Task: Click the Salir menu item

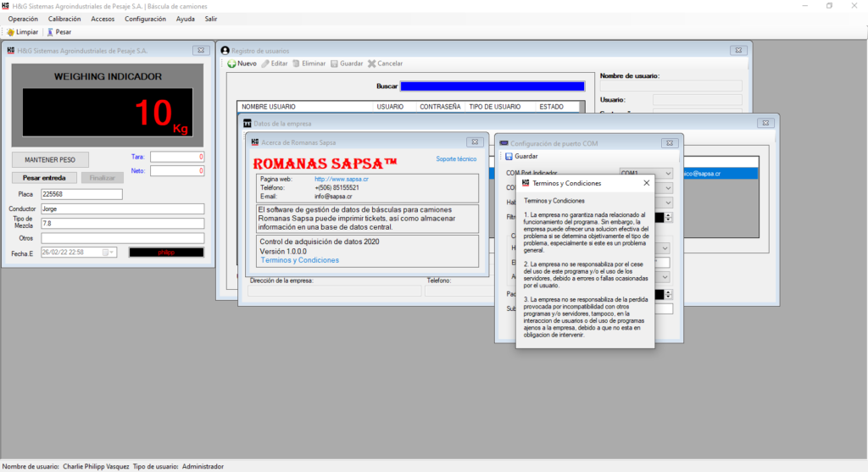Action: (x=211, y=19)
